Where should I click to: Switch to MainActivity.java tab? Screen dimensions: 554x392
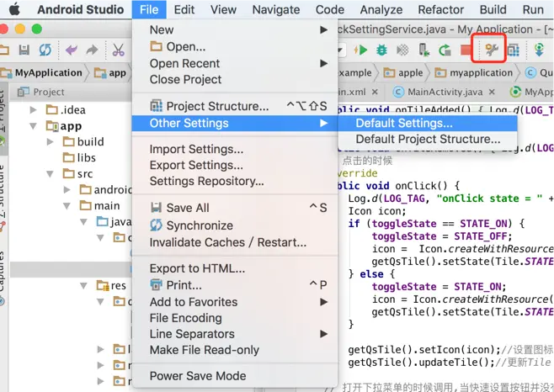click(x=445, y=92)
